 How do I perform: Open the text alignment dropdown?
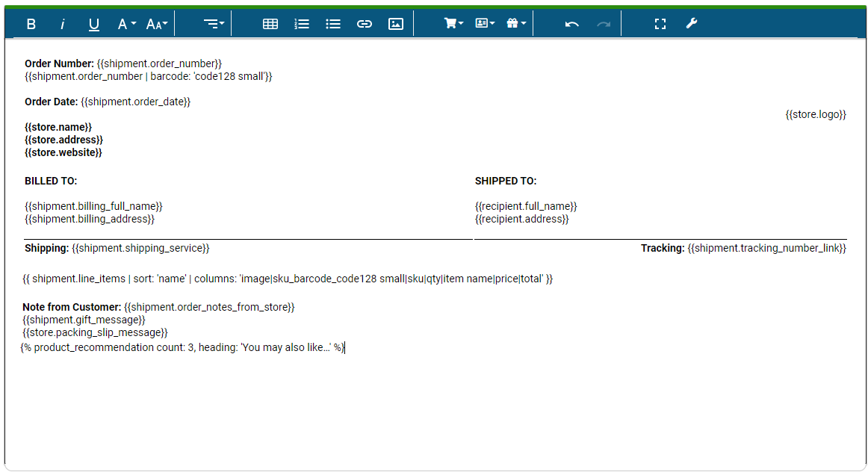pos(214,24)
